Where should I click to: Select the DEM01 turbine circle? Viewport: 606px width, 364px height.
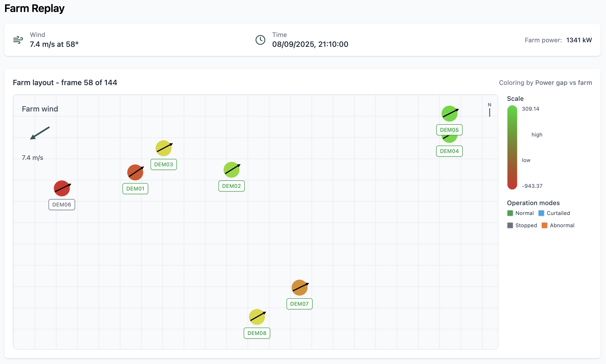point(135,172)
